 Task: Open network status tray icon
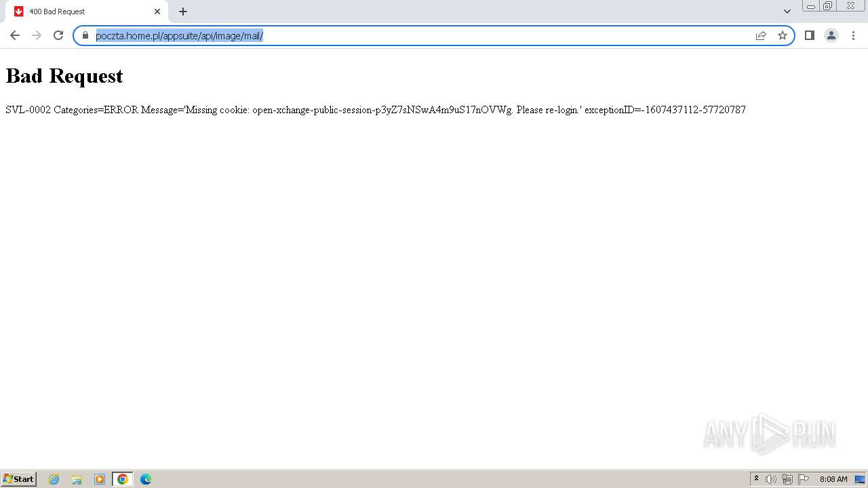(787, 479)
